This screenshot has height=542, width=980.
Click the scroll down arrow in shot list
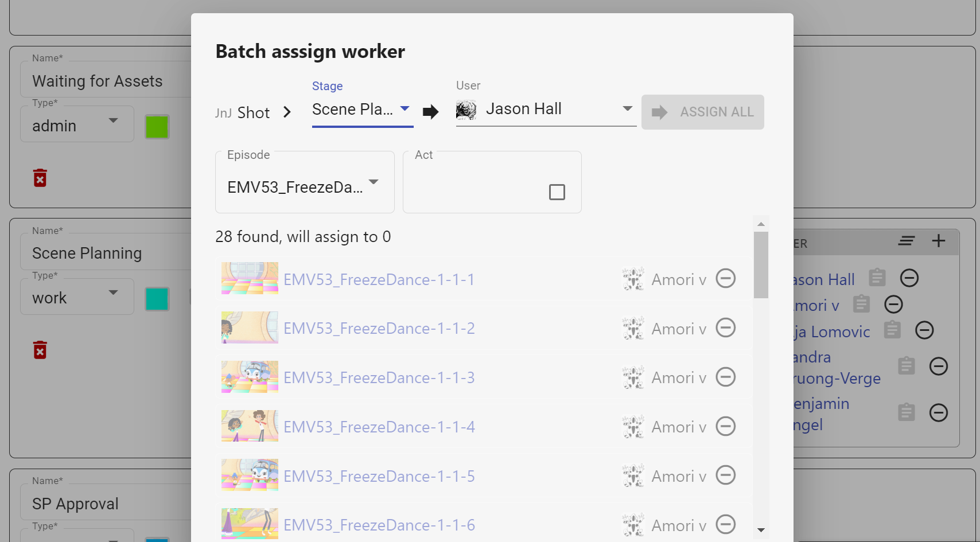coord(761,530)
